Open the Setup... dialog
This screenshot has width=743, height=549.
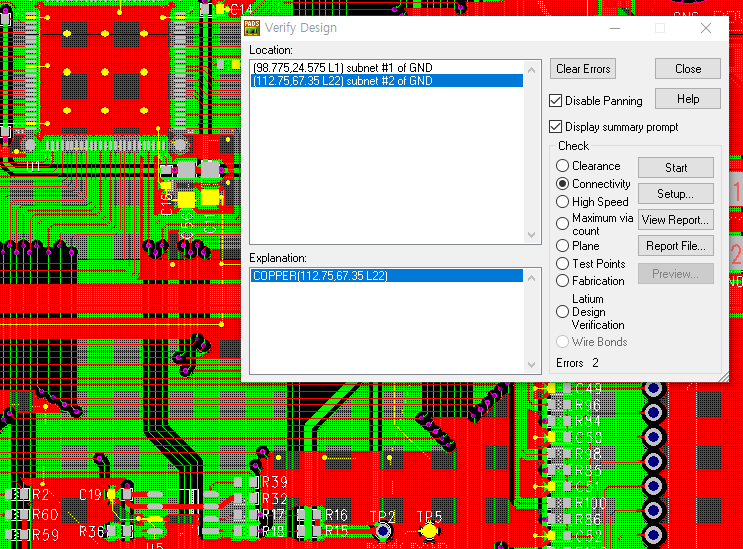click(675, 194)
